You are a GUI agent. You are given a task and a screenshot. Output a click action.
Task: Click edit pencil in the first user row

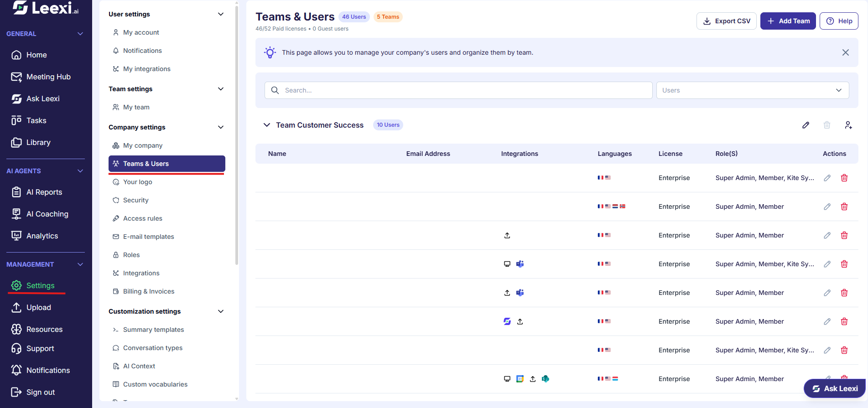tap(827, 178)
